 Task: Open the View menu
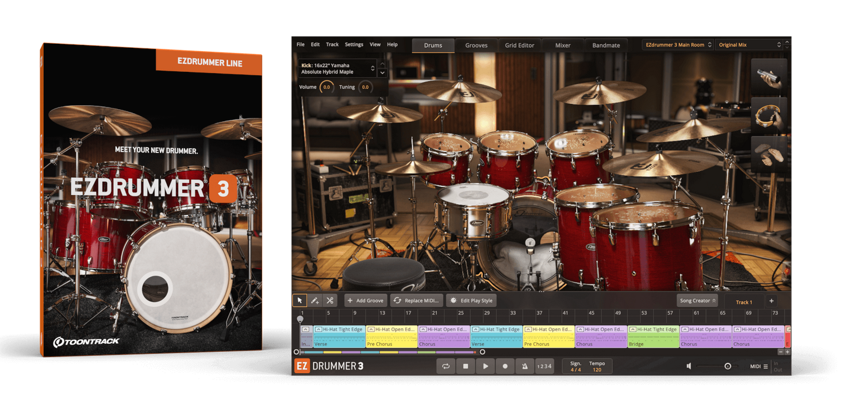click(375, 45)
